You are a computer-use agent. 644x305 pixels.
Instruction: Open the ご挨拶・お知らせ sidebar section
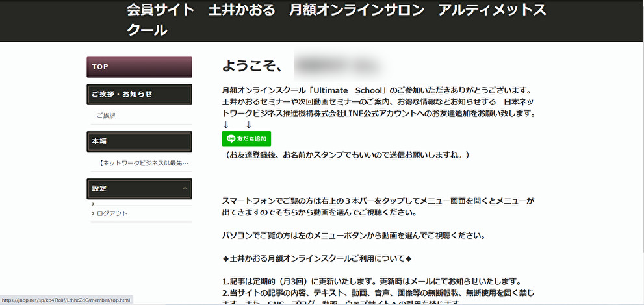pyautogui.click(x=139, y=94)
